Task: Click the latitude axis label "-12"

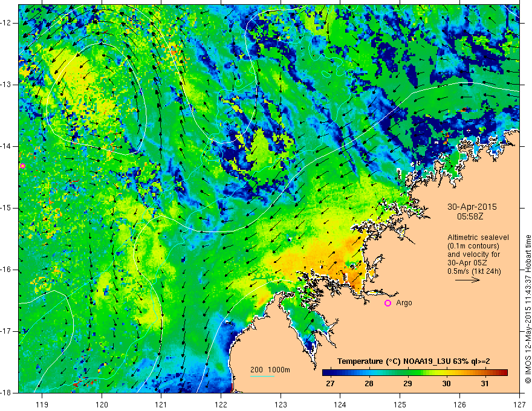Action: pos(7,23)
